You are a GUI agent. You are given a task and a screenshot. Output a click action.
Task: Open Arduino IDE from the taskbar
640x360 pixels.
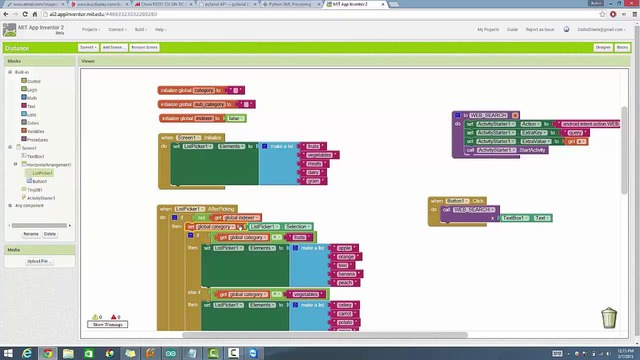pyautogui.click(x=171, y=353)
